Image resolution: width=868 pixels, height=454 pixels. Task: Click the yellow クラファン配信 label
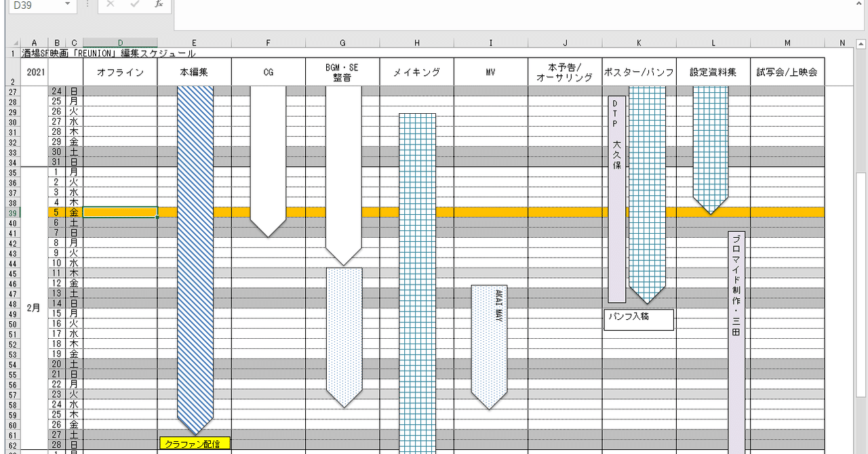pyautogui.click(x=195, y=442)
